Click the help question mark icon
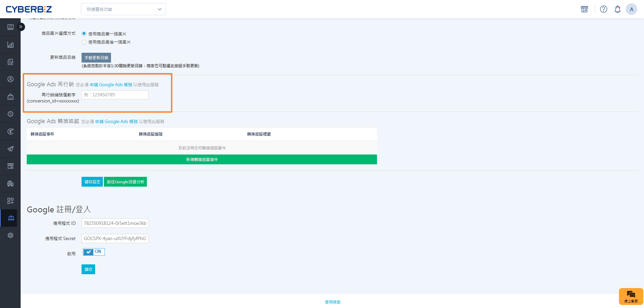 coord(603,9)
